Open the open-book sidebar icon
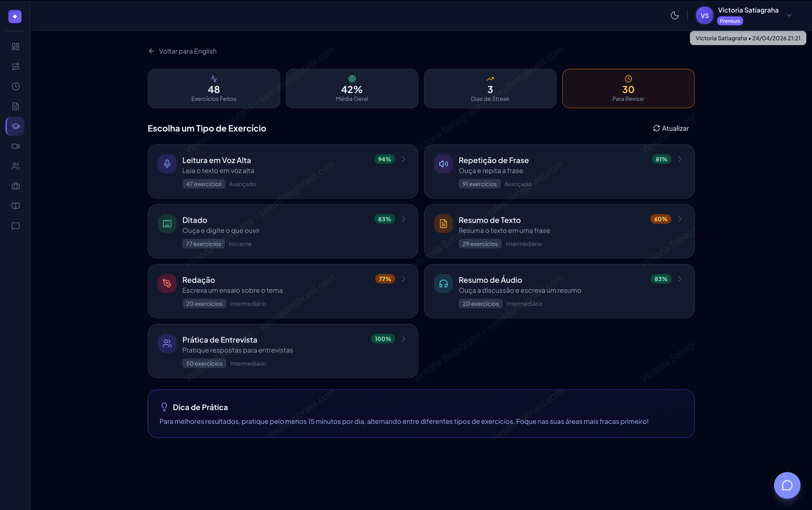812x510 pixels. click(x=15, y=206)
